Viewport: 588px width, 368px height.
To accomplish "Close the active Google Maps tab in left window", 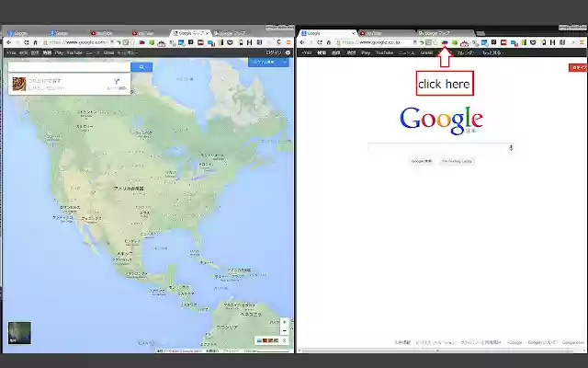I will (207, 33).
